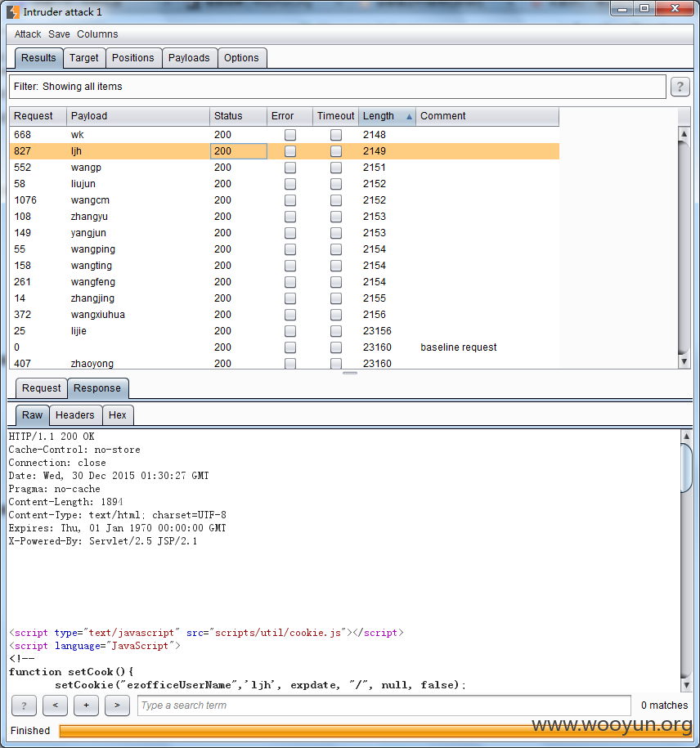
Task: Select the Raw view tab
Action: pos(33,415)
